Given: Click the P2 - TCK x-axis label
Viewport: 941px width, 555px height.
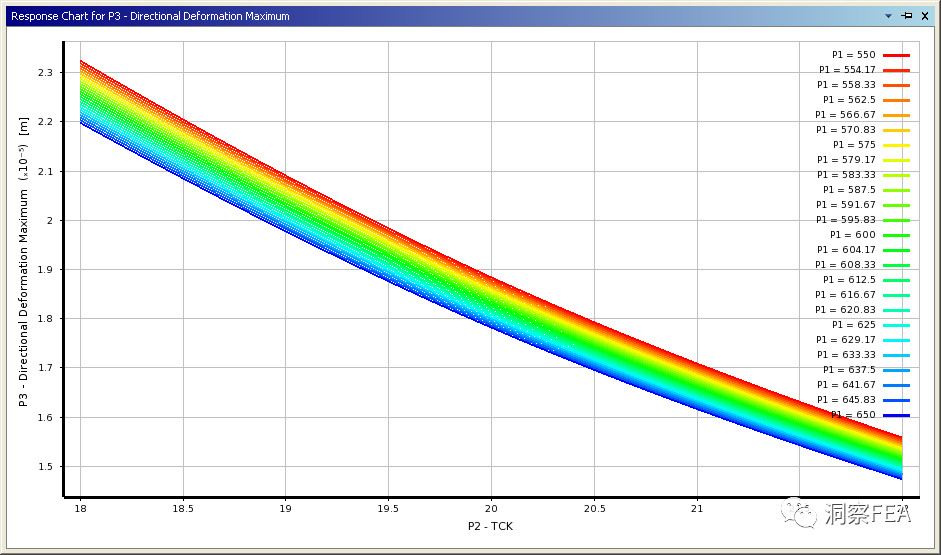Looking at the screenshot, I should (490, 526).
